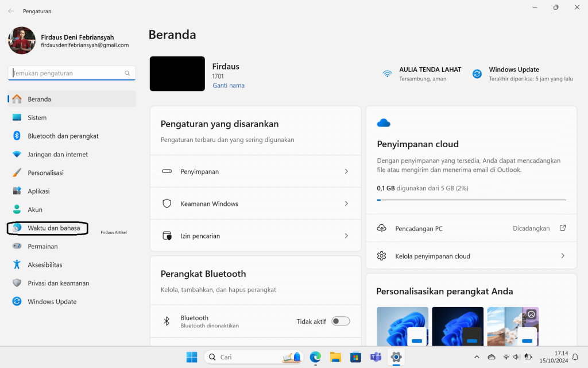Open Jaringan dan internet sidebar icon
588x368 pixels.
coord(17,154)
